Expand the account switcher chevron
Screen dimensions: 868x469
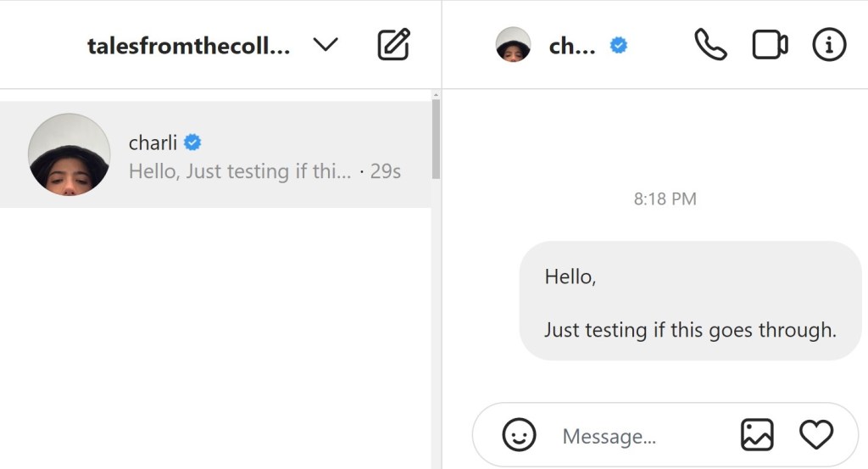pyautogui.click(x=325, y=44)
